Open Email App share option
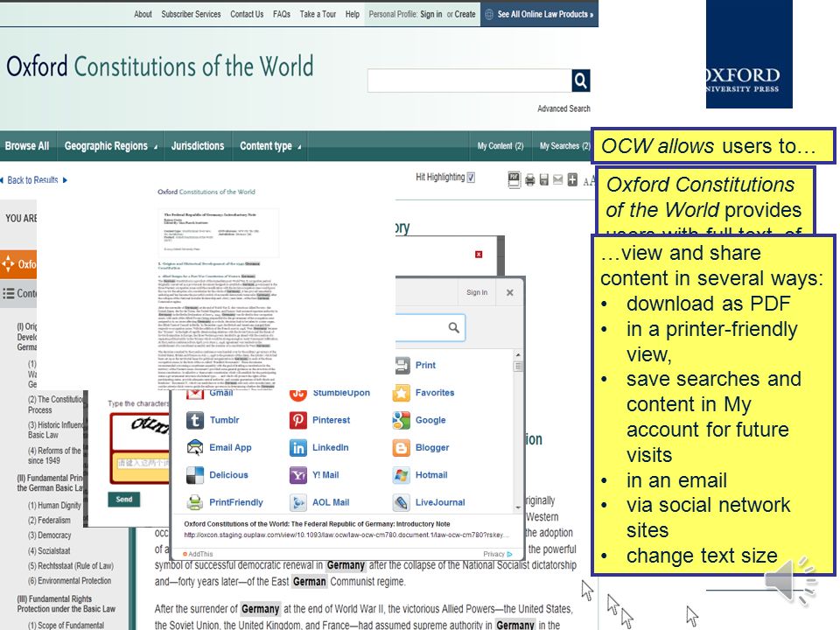 pyautogui.click(x=219, y=447)
